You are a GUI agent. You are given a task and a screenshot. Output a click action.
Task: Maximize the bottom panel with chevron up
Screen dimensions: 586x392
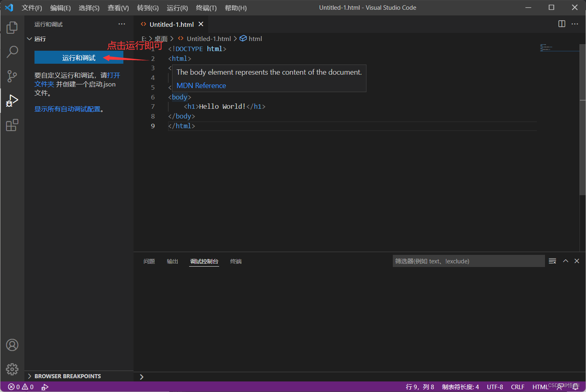[x=565, y=261]
